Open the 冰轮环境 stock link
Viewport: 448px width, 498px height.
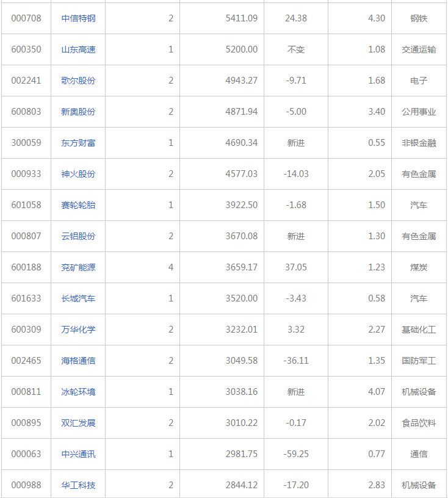click(x=78, y=392)
